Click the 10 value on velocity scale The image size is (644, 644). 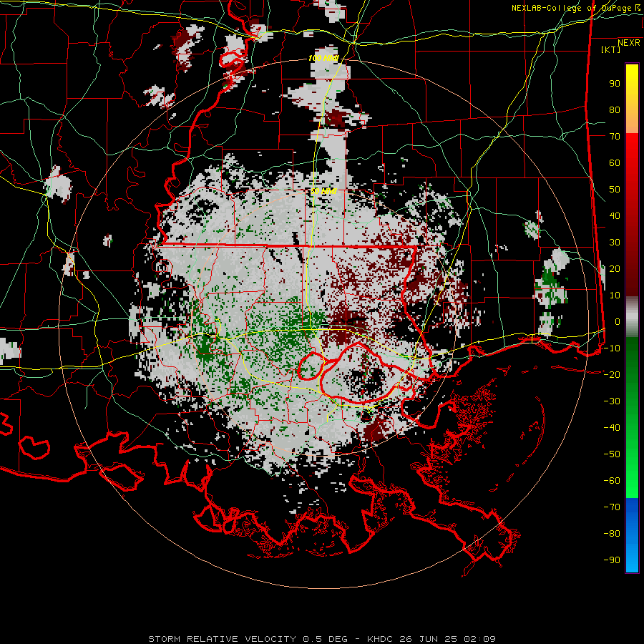(x=615, y=296)
